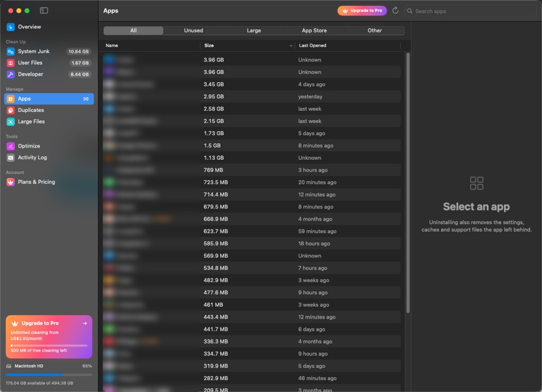Image resolution: width=542 pixels, height=392 pixels.
Task: Select the app row sized 461 MB
Action: point(252,305)
